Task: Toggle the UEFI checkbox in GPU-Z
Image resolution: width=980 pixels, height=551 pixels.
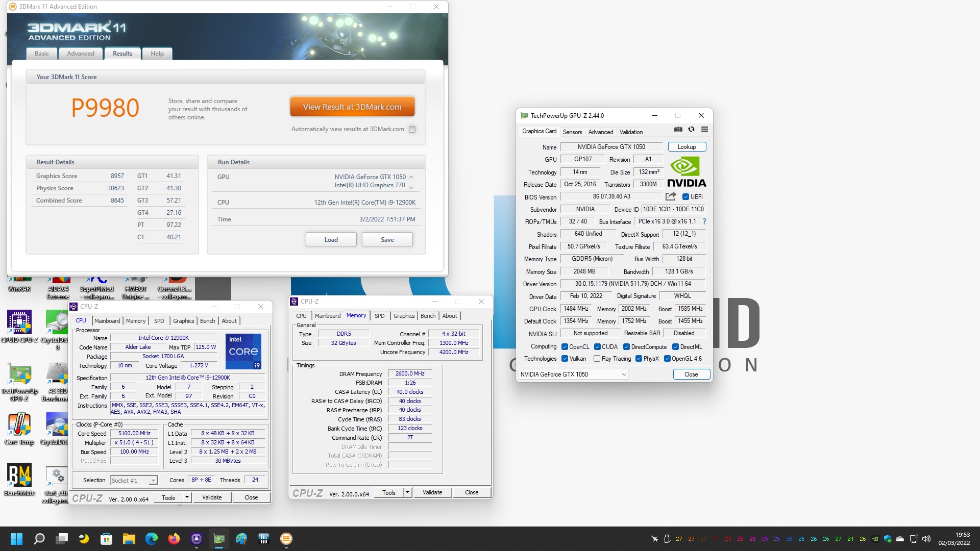Action: 685,197
